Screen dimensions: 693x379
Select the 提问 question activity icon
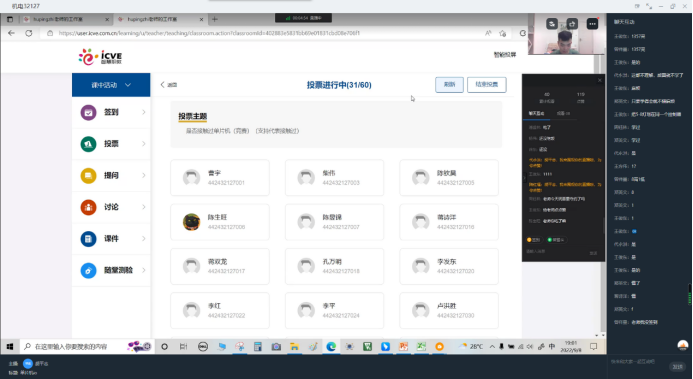point(88,175)
